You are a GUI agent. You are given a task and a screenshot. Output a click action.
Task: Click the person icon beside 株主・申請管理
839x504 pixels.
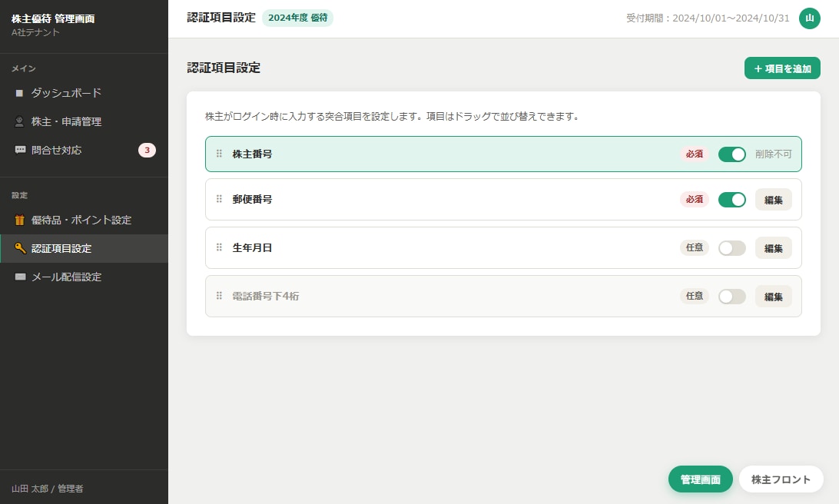(x=20, y=121)
